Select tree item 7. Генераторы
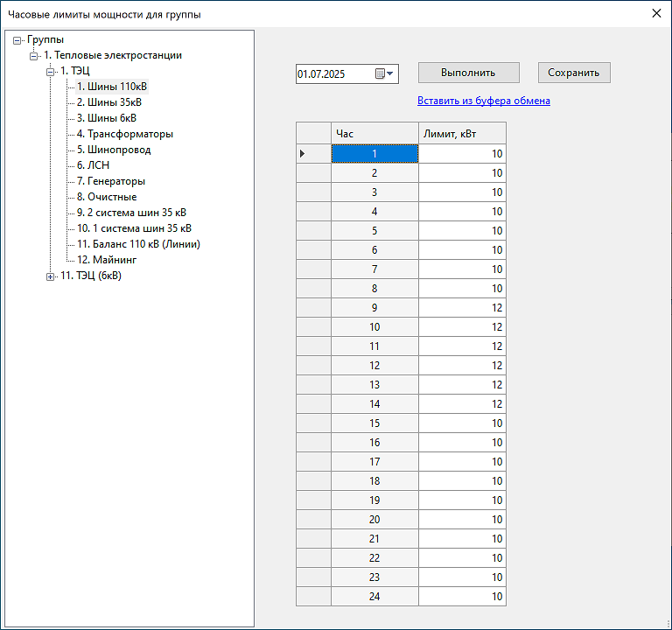Viewport: 672px width, 630px height. coord(111,181)
